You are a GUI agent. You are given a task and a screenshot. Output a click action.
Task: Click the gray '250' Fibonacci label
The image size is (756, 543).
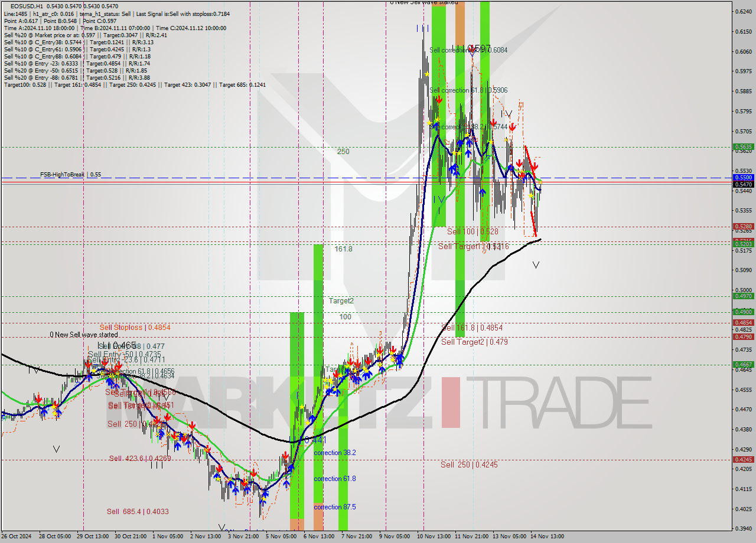point(343,152)
